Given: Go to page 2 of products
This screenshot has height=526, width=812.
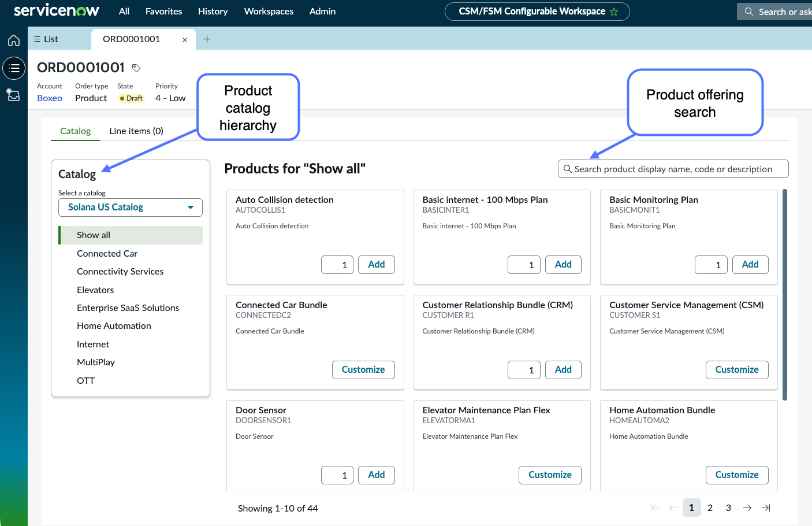Looking at the screenshot, I should click(710, 508).
